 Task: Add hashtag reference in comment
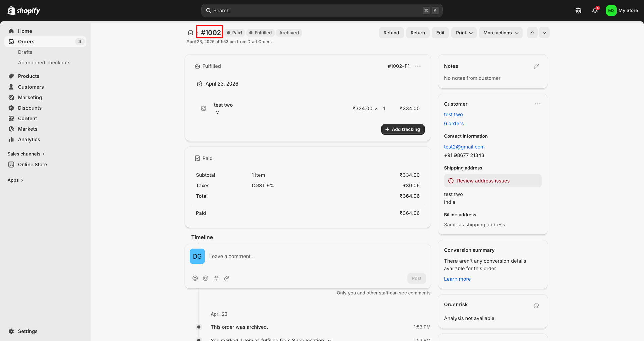(216, 278)
